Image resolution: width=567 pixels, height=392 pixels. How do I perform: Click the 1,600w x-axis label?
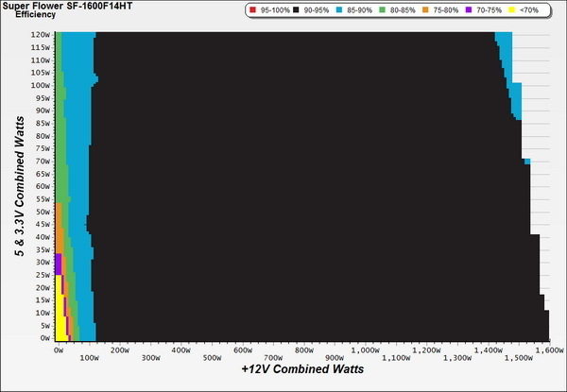(x=549, y=350)
